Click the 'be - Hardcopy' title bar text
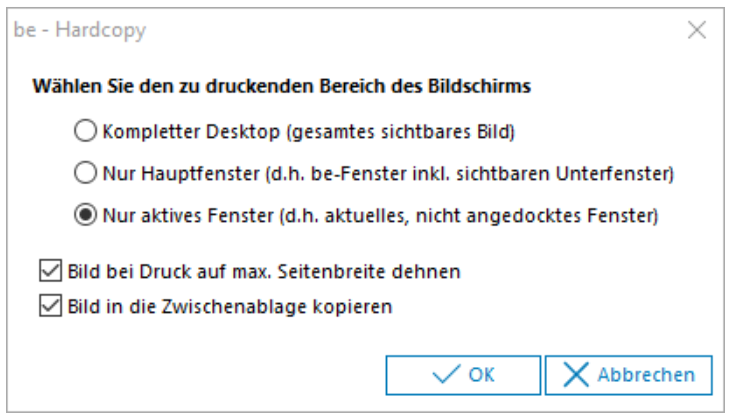The image size is (731, 420). coord(80,30)
